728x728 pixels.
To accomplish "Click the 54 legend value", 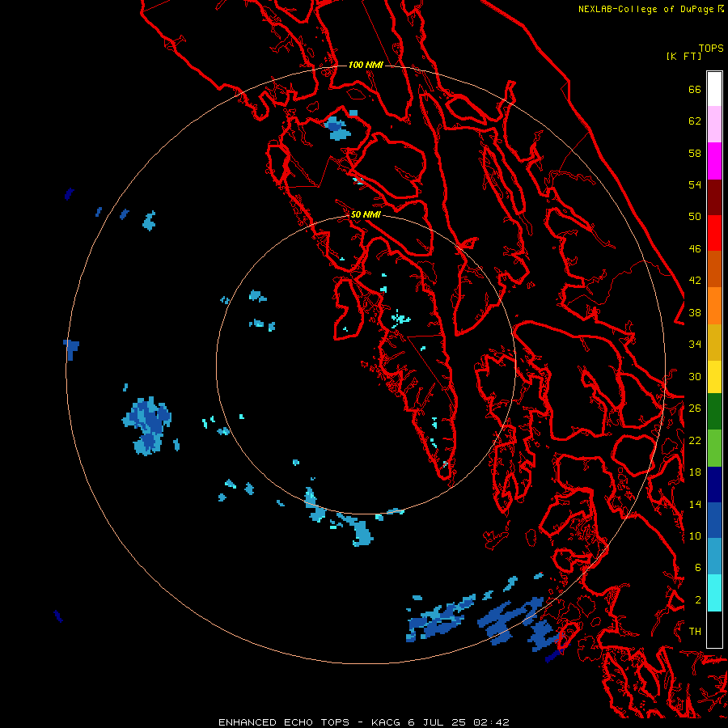I will tap(695, 184).
